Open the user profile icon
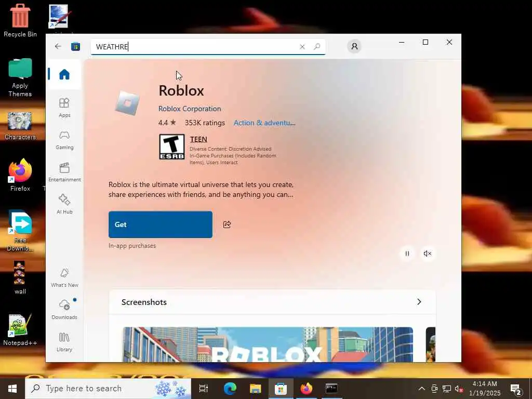This screenshot has height=399, width=532. tap(354, 46)
